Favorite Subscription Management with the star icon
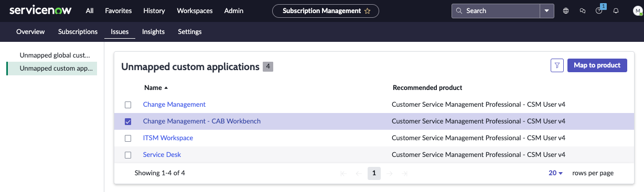This screenshot has width=644, height=192. 368,10
